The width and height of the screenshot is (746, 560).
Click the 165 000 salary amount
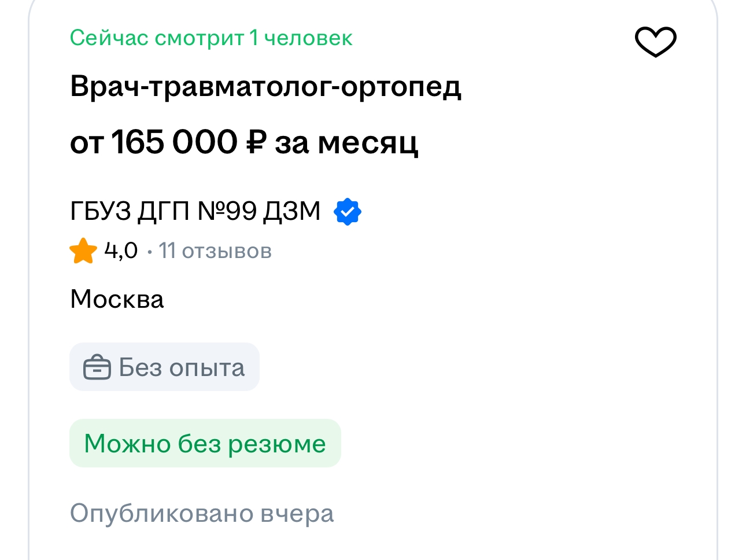tap(174, 142)
